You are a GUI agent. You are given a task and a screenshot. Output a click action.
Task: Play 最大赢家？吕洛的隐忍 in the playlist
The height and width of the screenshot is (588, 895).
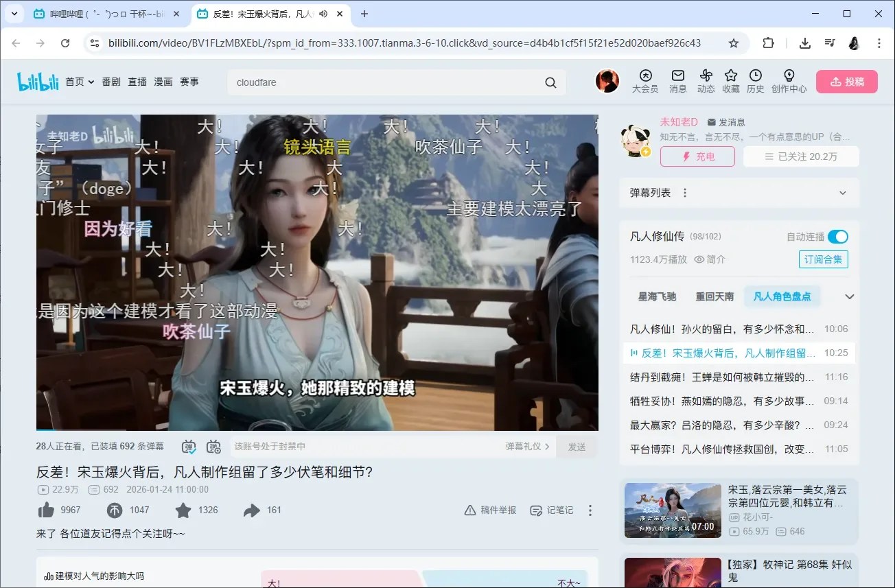pyautogui.click(x=739, y=425)
